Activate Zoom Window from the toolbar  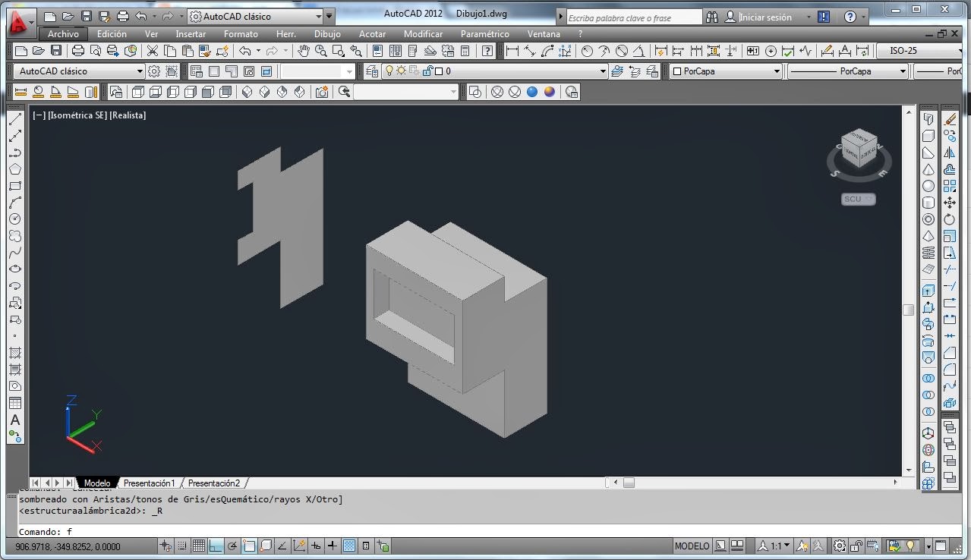tap(337, 52)
